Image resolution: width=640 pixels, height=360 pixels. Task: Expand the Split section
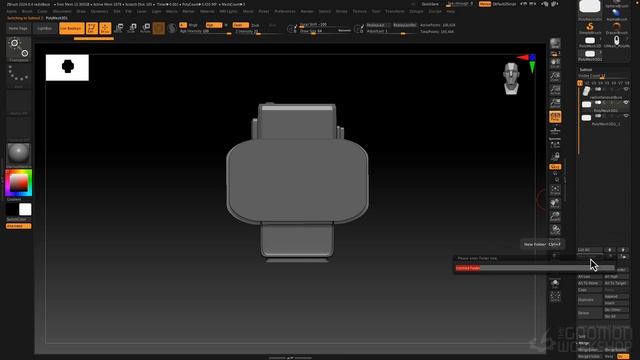click(582, 337)
